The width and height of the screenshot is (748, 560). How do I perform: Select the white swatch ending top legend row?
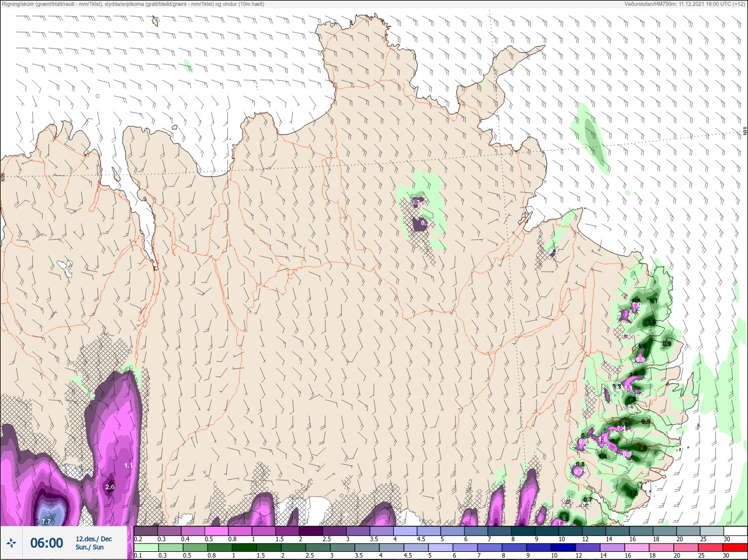(735, 531)
